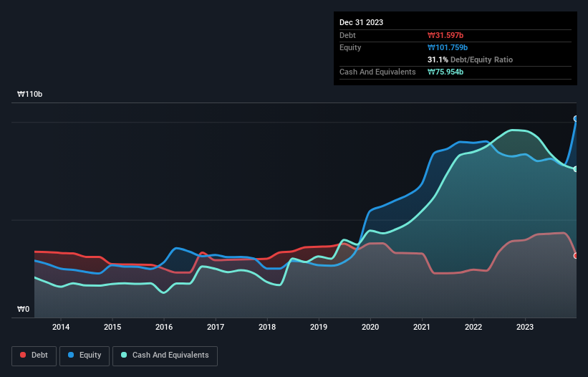Screen dimensions: 588x377
Task: Click the ₩31.597b debt value
Action: [x=445, y=35]
